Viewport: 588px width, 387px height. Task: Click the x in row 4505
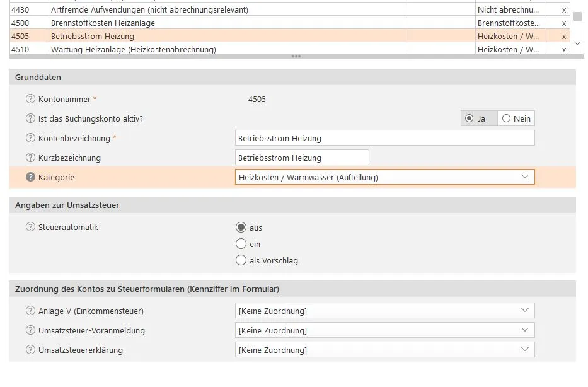click(x=563, y=36)
